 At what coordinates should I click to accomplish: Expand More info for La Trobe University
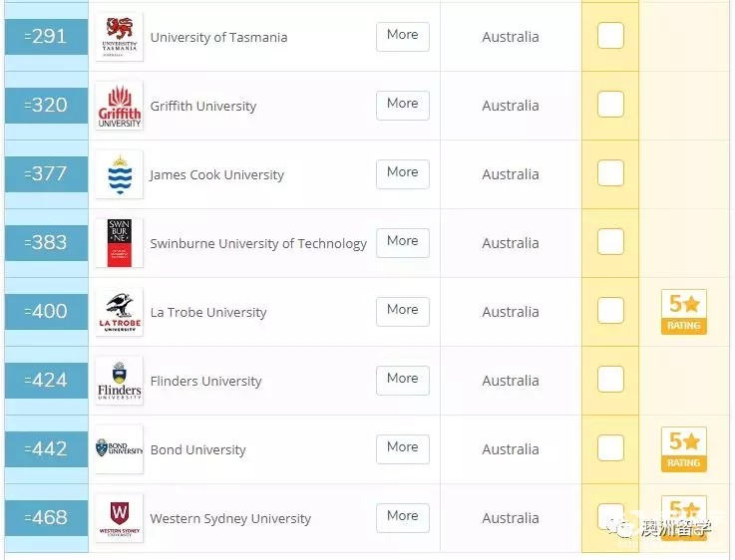pyautogui.click(x=403, y=312)
